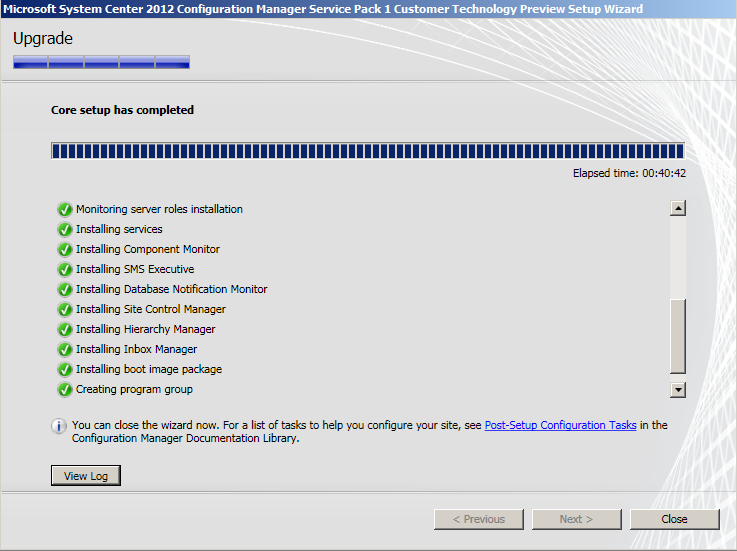Open the Post-Setup Configuration Tasks link

560,425
